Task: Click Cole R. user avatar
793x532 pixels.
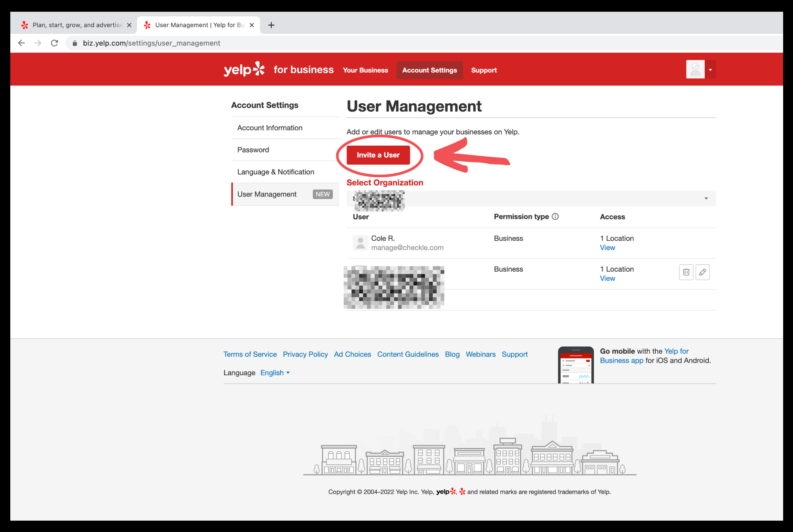Action: tap(360, 243)
